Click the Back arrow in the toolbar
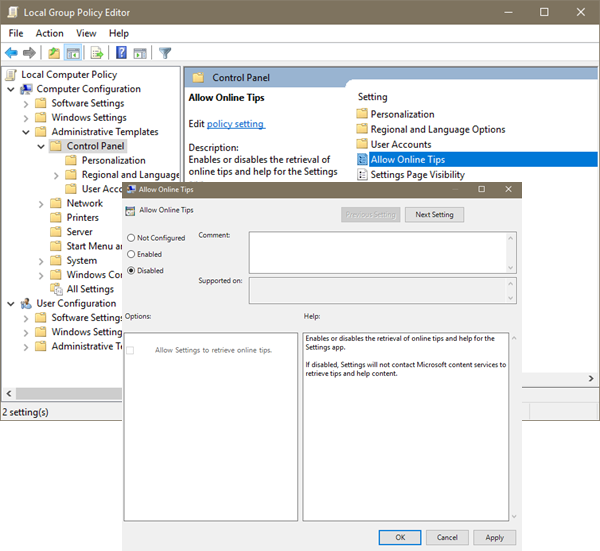The image size is (600, 551). [11, 53]
